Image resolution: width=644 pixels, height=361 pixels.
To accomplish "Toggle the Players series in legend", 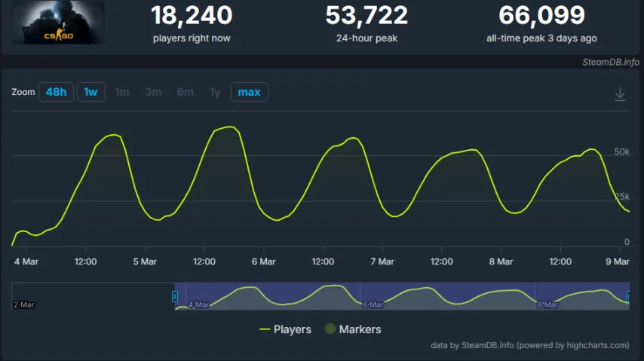I will pyautogui.click(x=285, y=329).
